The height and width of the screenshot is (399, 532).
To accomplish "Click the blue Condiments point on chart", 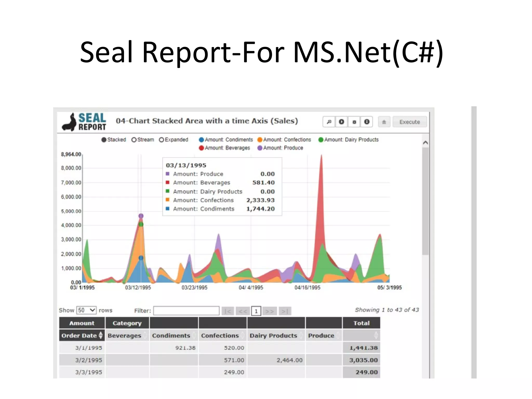I will (141, 258).
